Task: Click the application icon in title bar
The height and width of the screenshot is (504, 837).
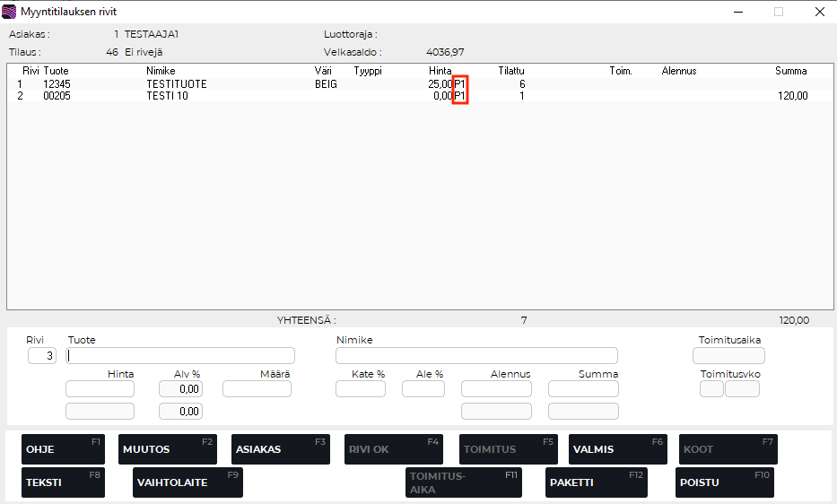Action: [x=10, y=12]
